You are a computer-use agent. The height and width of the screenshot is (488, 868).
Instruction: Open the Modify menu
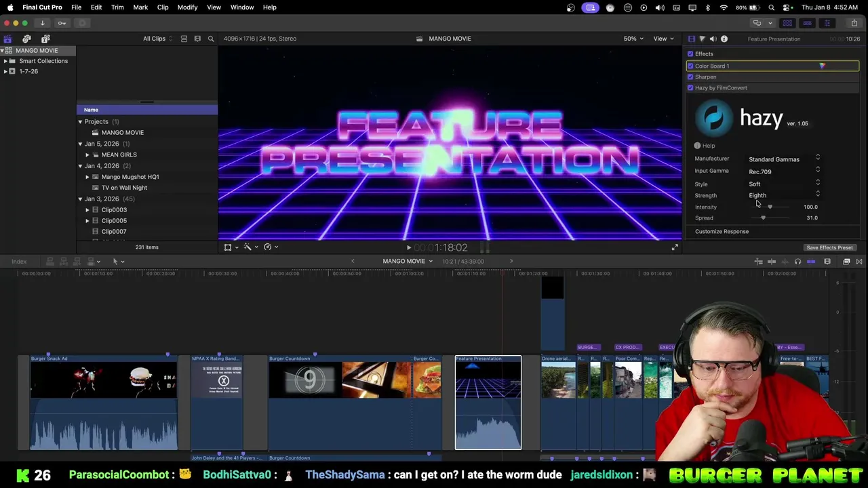coord(187,7)
